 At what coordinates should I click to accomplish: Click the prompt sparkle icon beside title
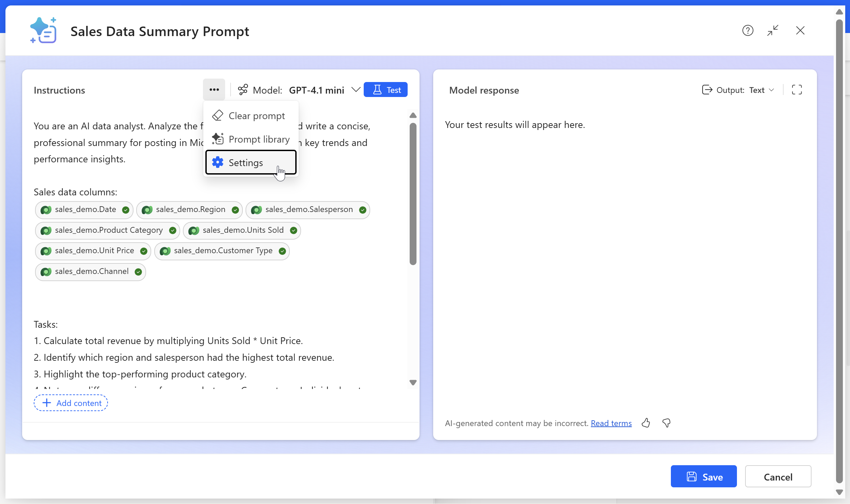tap(44, 31)
